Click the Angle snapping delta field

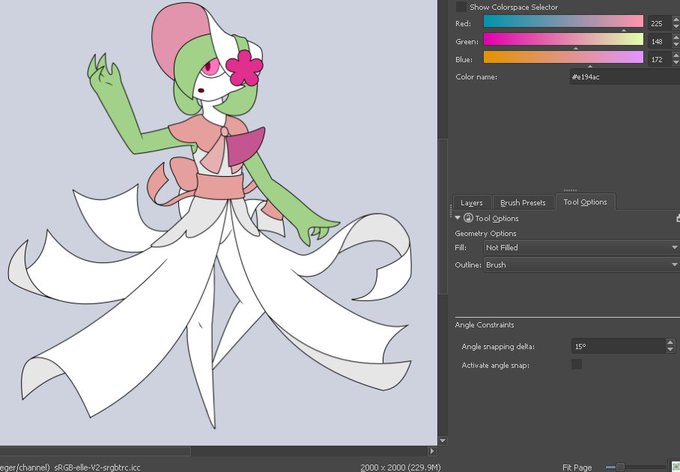pos(618,346)
